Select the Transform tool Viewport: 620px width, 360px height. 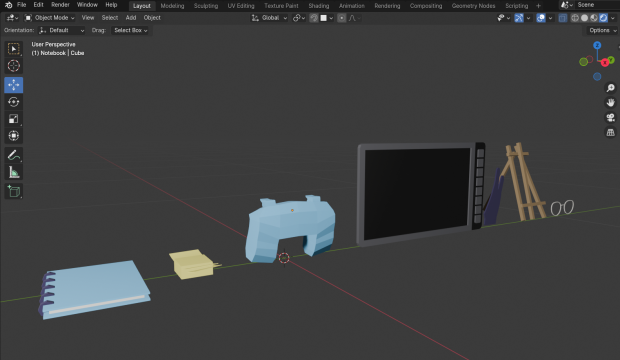click(x=13, y=136)
